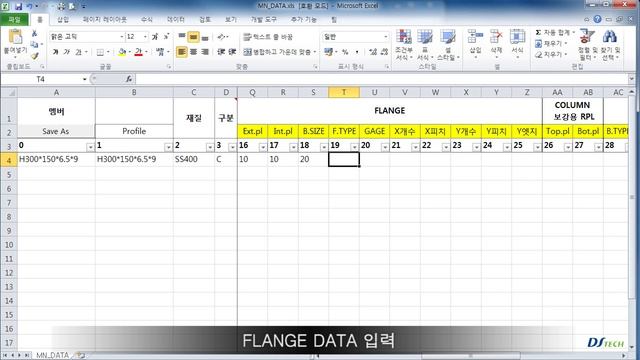Toggle center horizontal alignment

tap(193, 52)
